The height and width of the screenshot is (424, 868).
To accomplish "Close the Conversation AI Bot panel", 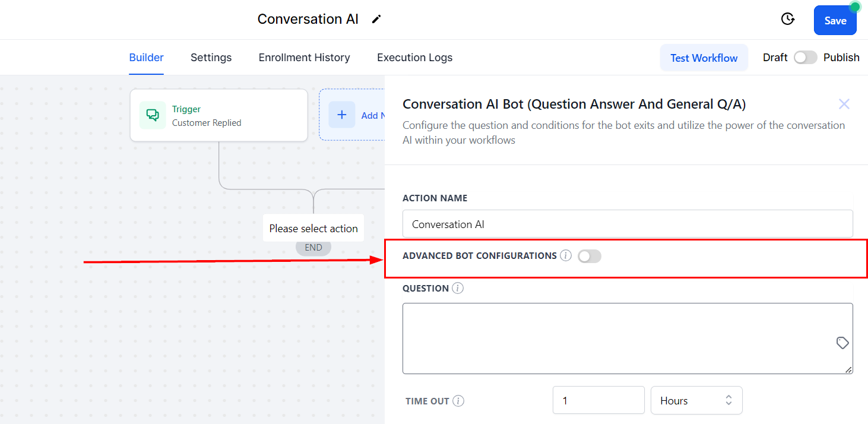I will click(x=844, y=105).
